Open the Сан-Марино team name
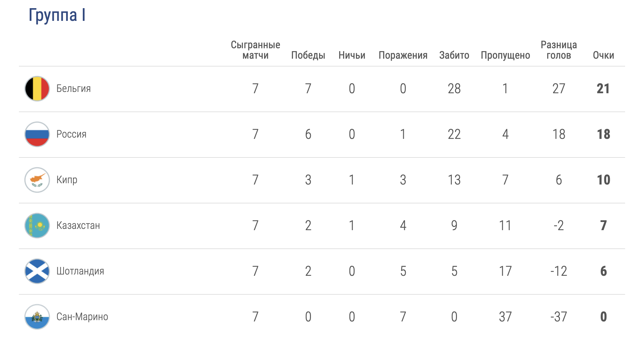Image resolution: width=644 pixels, height=341 pixels. (x=82, y=317)
